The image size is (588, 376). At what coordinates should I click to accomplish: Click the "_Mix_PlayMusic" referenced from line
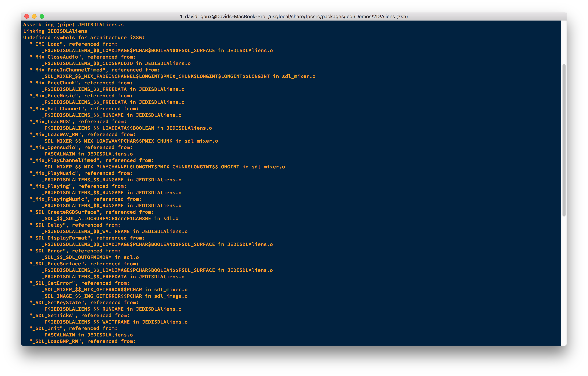tap(81, 173)
